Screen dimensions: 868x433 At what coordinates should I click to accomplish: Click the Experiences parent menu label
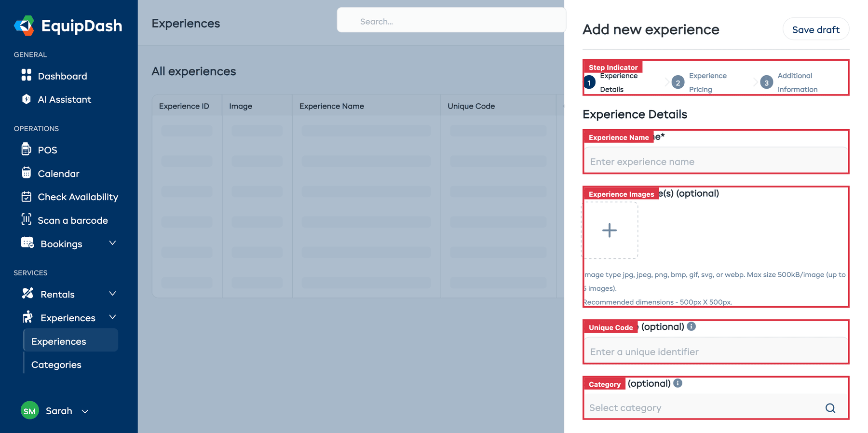pyautogui.click(x=68, y=318)
